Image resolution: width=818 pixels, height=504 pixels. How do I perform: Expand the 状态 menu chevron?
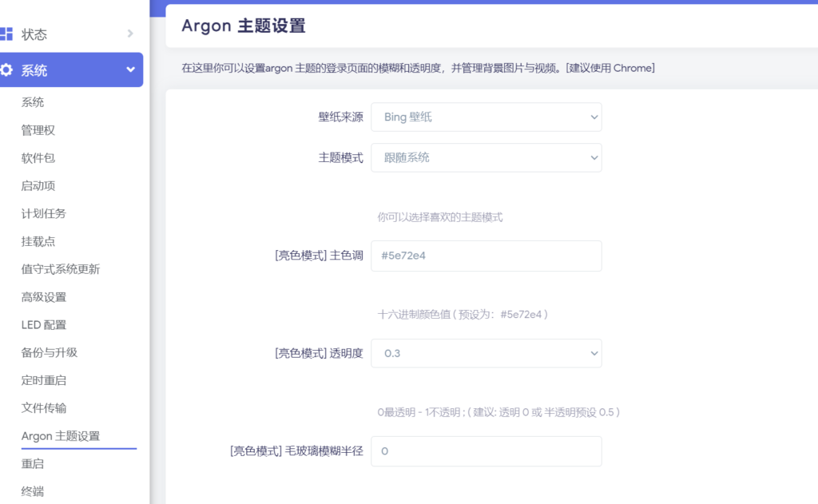click(130, 34)
